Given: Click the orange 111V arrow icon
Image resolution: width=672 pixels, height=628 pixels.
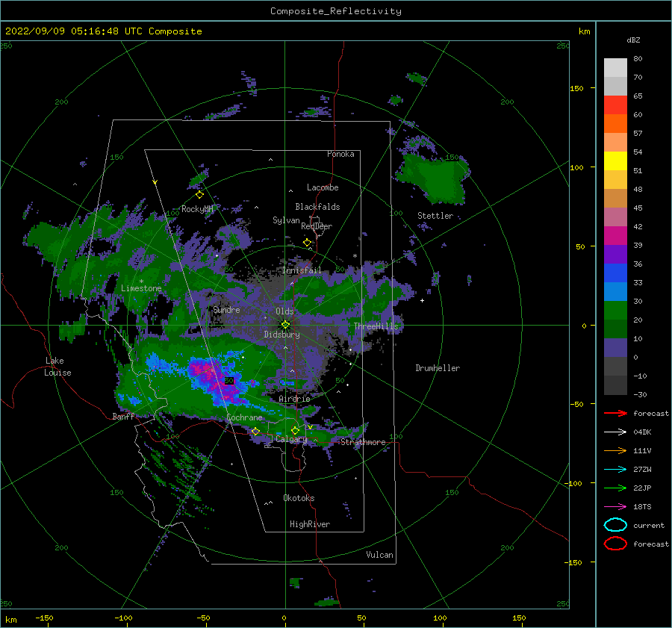Looking at the screenshot, I should coord(615,450).
